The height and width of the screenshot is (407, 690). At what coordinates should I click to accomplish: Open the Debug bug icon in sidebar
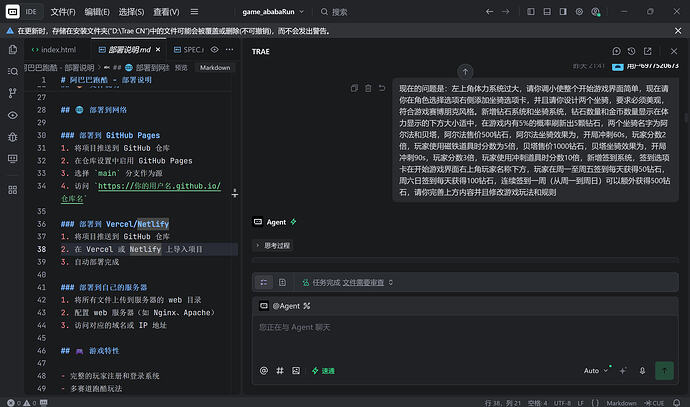pos(13,137)
